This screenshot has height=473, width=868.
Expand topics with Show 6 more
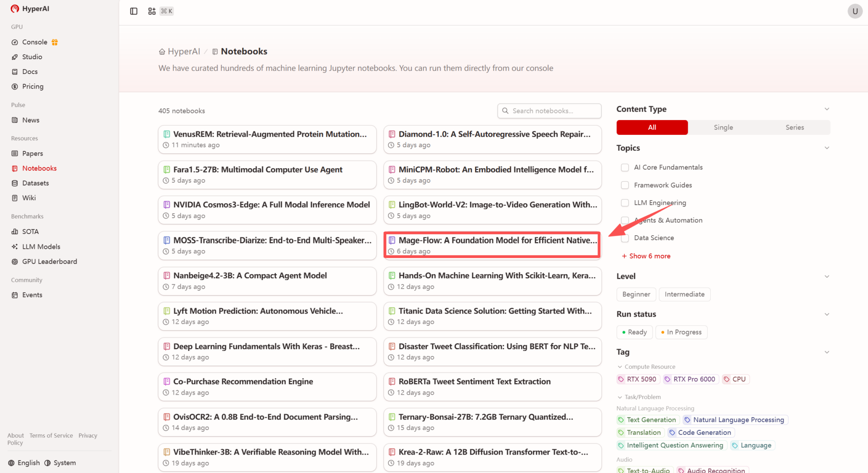[x=646, y=256]
